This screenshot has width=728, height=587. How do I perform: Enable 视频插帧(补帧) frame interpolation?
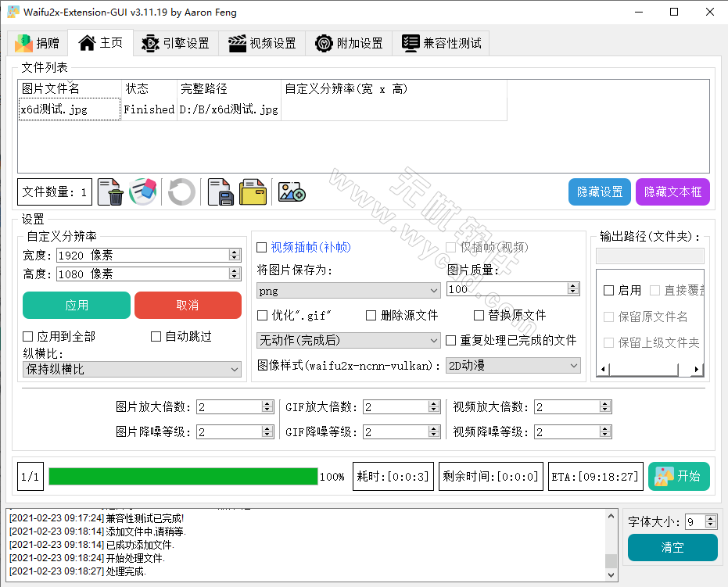(263, 247)
